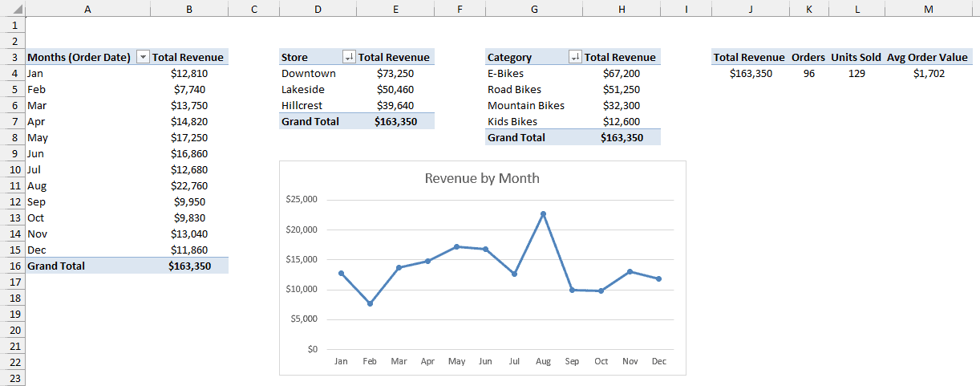Screen dimensions: 980x386
Task: Select the Aug month cell
Action: [87, 185]
